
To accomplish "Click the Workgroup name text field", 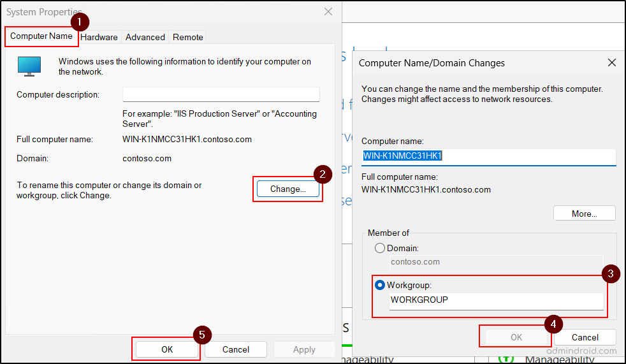I will coord(496,300).
